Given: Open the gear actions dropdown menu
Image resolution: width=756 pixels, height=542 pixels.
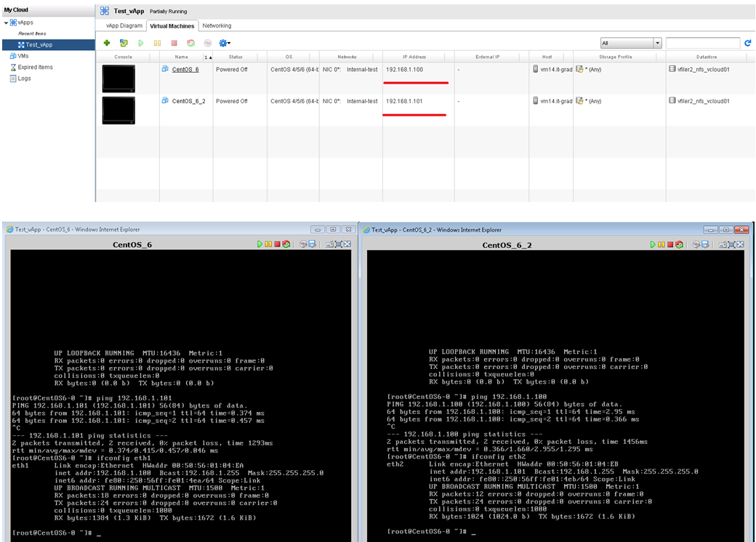Looking at the screenshot, I should click(225, 44).
